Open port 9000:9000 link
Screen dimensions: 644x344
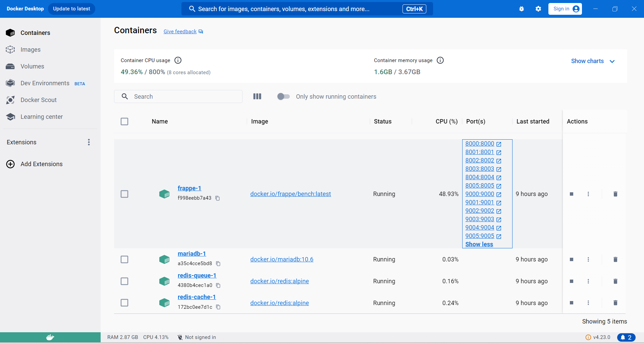point(480,194)
